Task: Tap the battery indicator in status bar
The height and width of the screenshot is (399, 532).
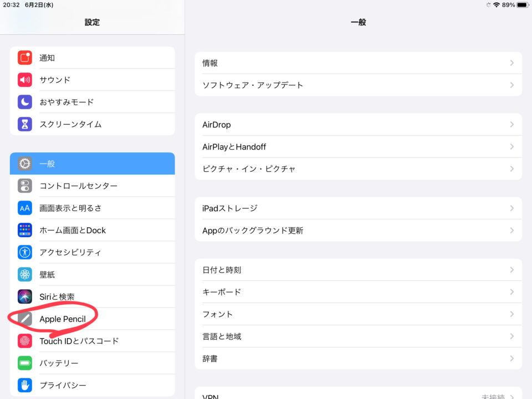Action: pos(521,5)
